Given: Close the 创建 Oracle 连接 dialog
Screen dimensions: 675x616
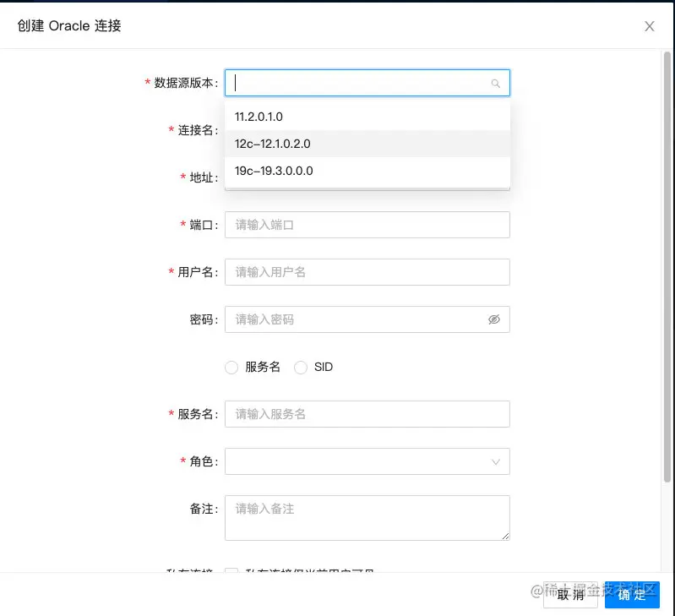Looking at the screenshot, I should [x=649, y=26].
